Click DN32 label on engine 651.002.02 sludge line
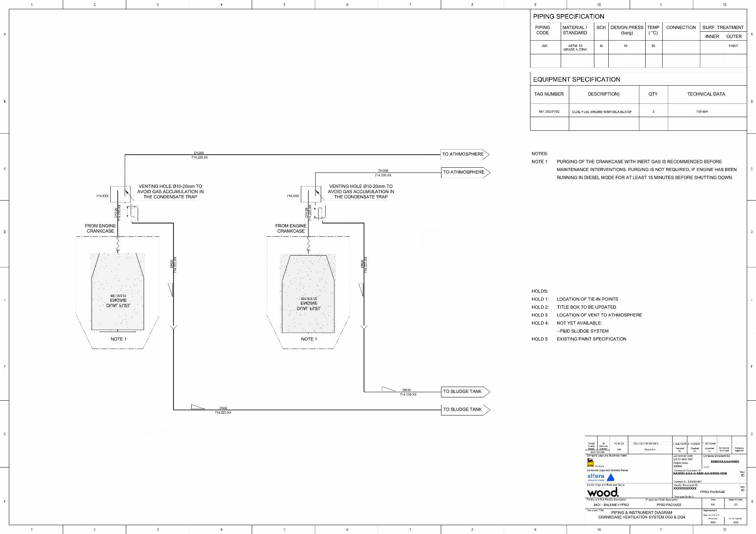The width and height of the screenshot is (756, 534). tap(406, 390)
